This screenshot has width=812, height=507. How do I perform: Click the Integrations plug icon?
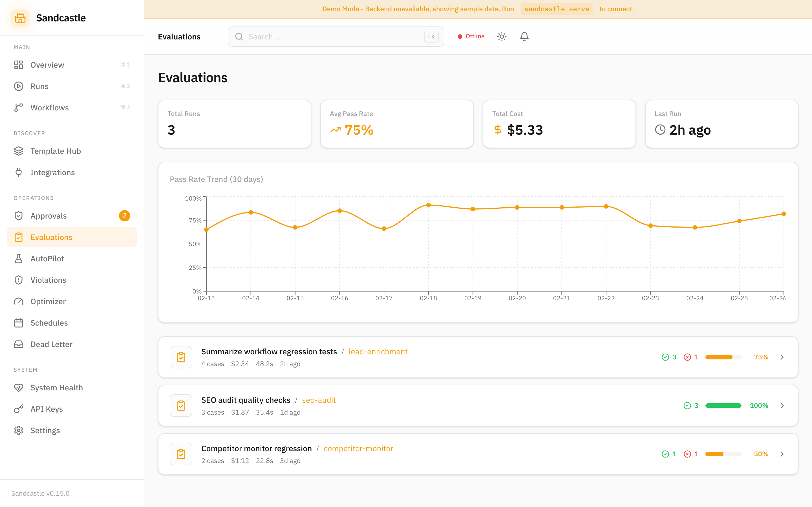(18, 172)
